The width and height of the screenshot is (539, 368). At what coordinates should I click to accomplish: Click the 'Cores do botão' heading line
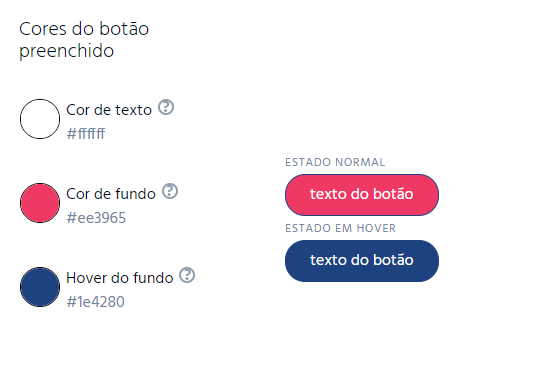[84, 29]
